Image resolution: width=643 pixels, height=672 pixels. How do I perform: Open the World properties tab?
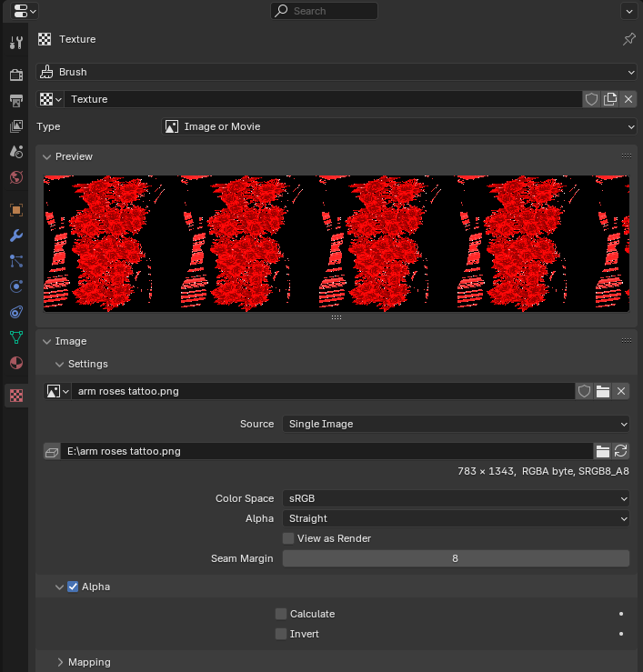(16, 177)
